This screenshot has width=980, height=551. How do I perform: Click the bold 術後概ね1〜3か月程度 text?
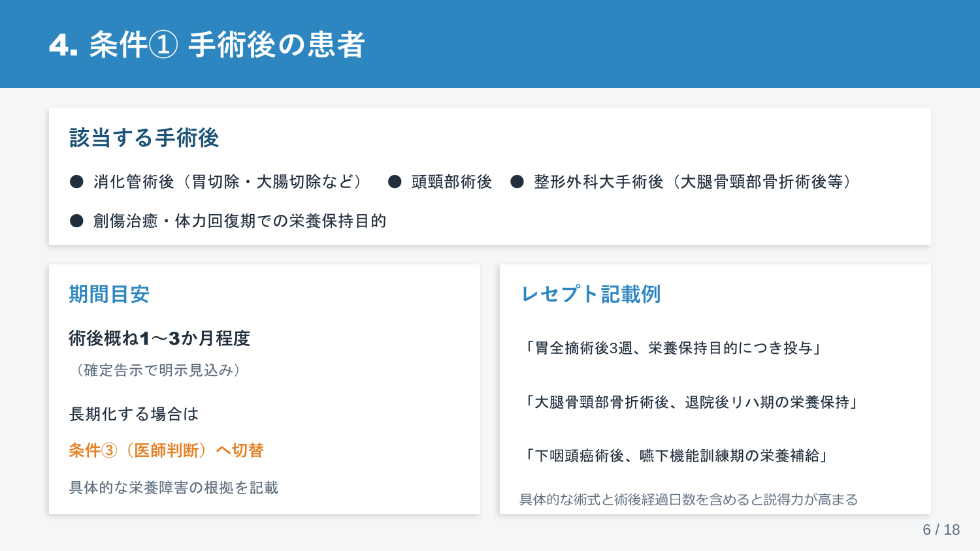[x=159, y=338]
